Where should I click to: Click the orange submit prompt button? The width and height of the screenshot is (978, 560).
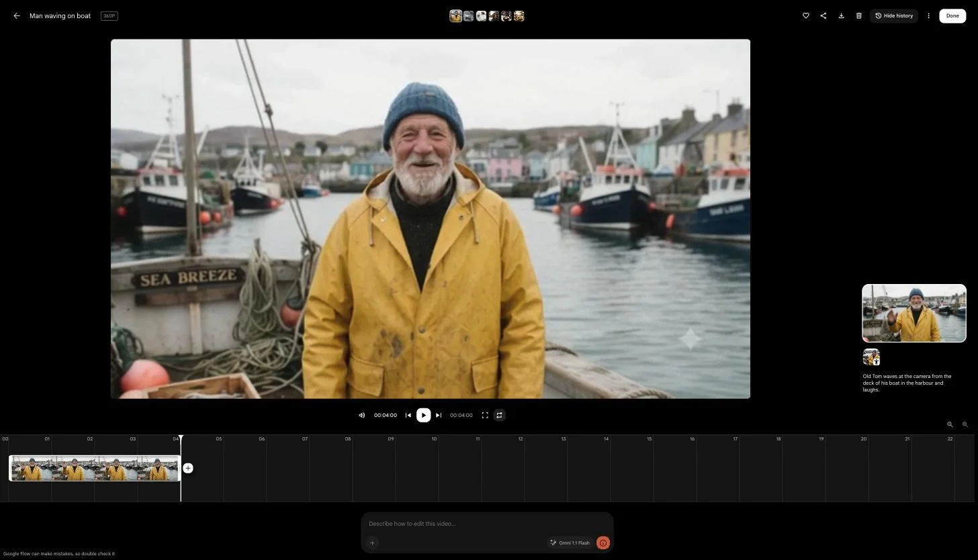tap(603, 543)
